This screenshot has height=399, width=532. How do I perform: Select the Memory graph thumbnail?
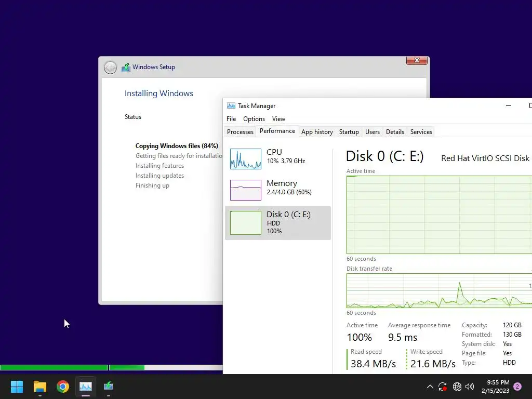point(246,190)
